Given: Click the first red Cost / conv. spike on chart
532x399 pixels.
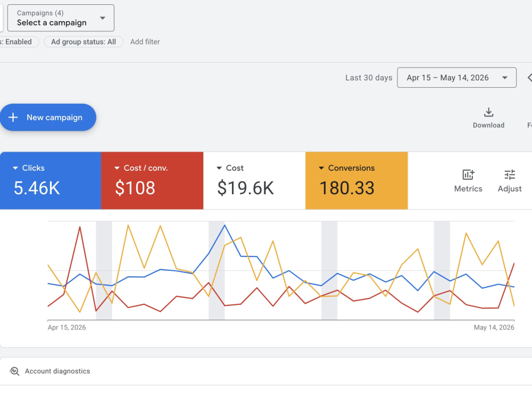Looking at the screenshot, I should [x=80, y=227].
